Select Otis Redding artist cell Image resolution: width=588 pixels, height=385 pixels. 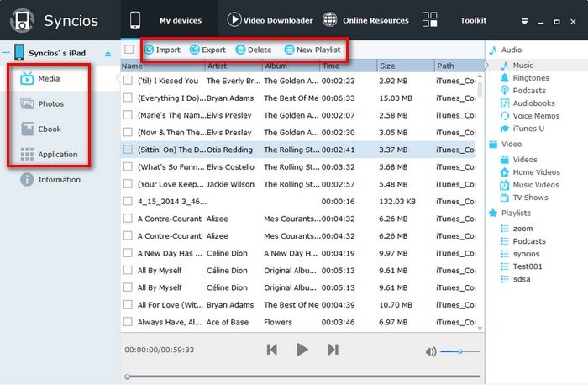(229, 150)
